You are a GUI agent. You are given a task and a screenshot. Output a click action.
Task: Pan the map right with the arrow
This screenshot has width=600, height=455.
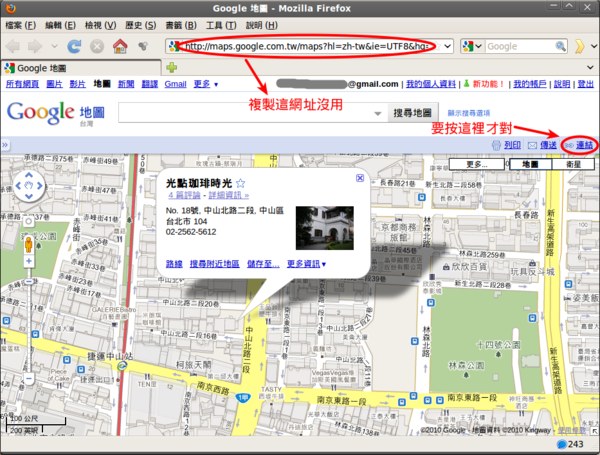40,186
